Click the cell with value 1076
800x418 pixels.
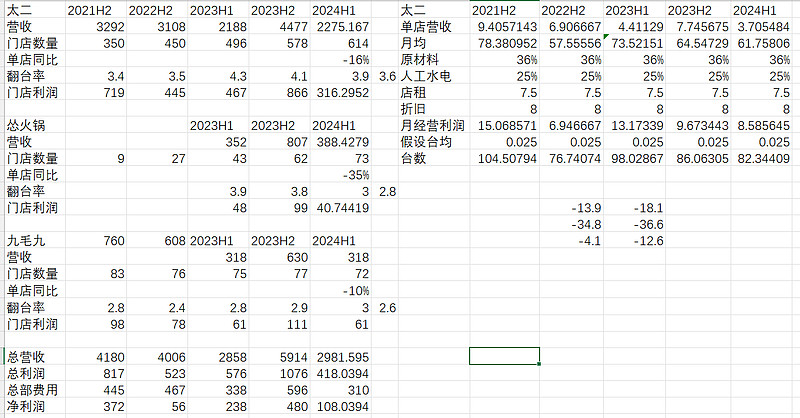(x=280, y=374)
